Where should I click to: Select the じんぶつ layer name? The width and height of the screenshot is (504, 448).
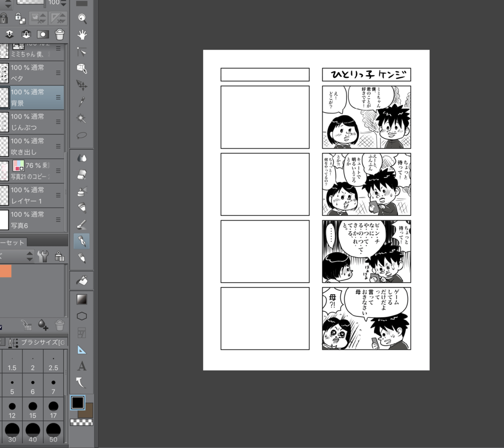(x=24, y=127)
